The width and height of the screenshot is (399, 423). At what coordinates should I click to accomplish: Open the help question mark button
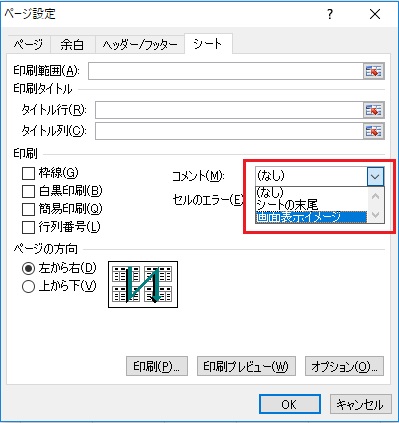330,14
